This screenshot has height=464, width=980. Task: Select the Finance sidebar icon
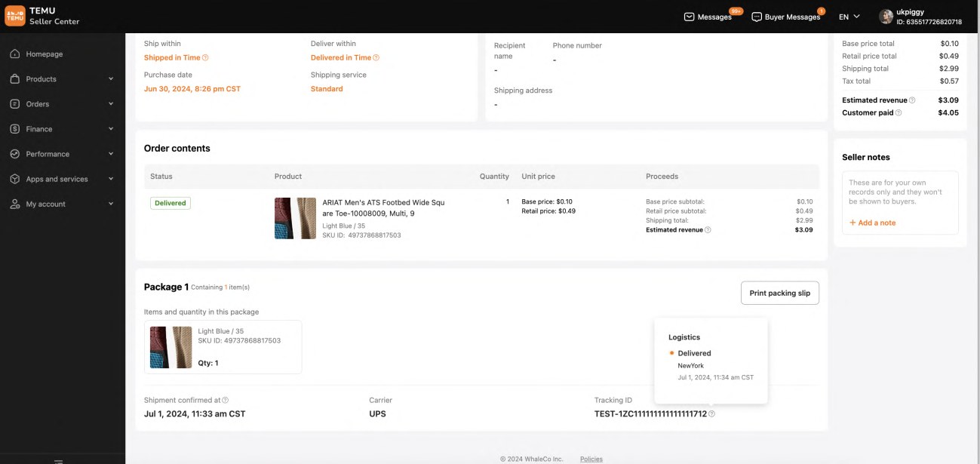pyautogui.click(x=16, y=128)
